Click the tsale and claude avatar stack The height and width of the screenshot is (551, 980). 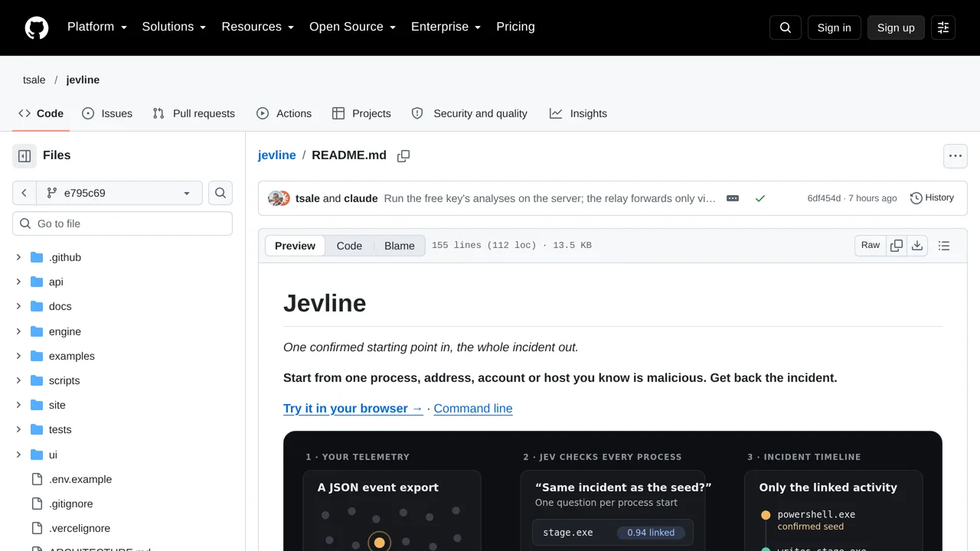pos(279,198)
